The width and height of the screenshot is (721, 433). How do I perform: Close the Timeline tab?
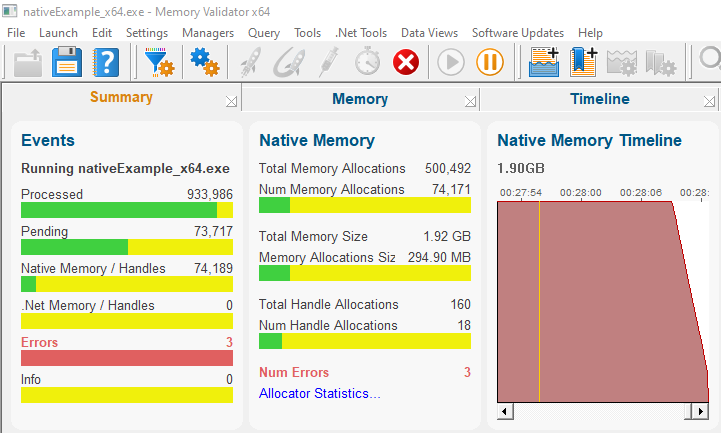[709, 102]
